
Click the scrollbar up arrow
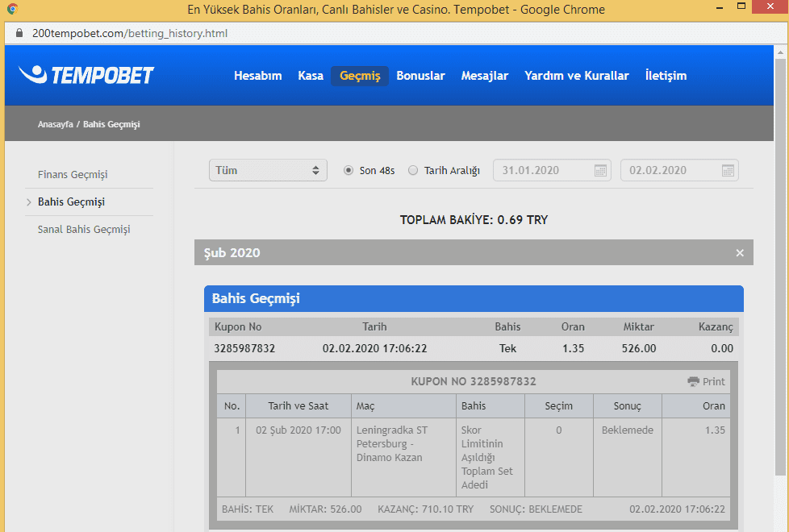click(x=780, y=52)
